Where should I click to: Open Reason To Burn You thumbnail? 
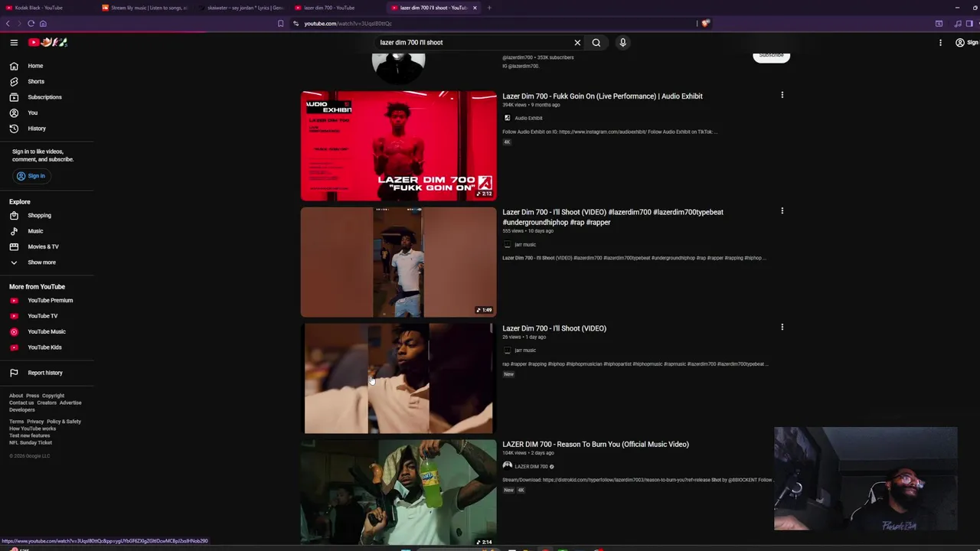coord(398,492)
